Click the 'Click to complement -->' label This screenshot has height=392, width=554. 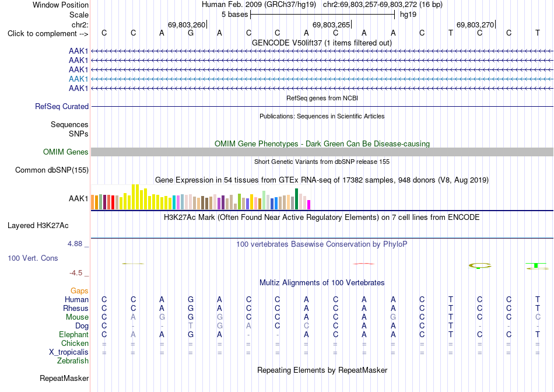(48, 34)
